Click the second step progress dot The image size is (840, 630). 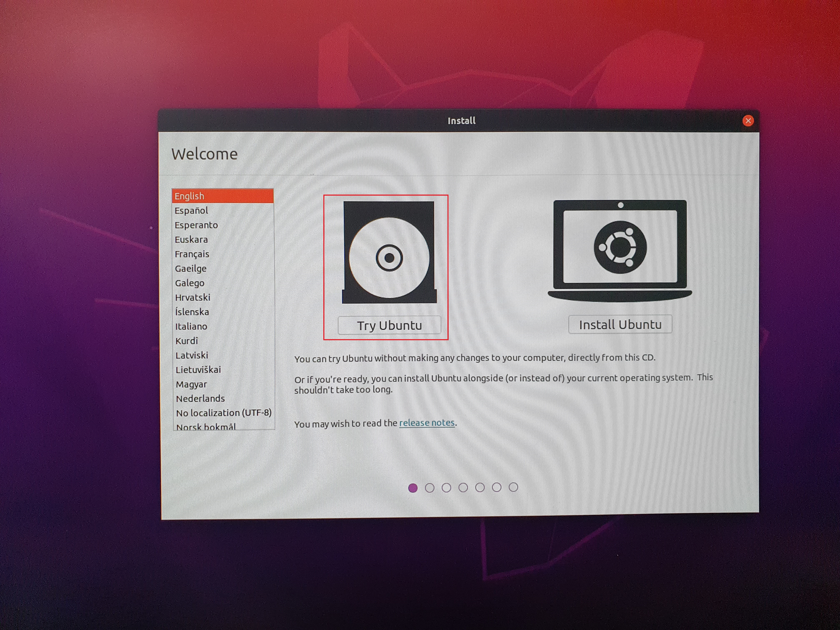tap(430, 488)
